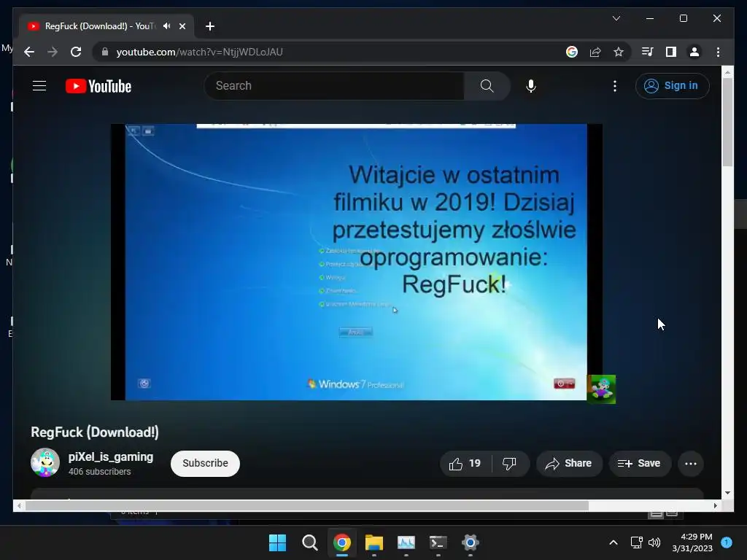Sign in to YouTube
747x560 pixels.
672,86
